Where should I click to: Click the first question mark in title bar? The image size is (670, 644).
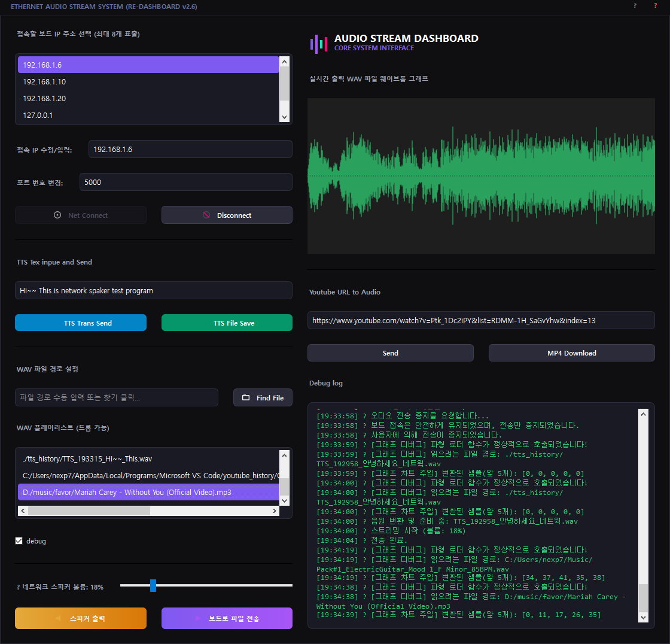tap(635, 6)
